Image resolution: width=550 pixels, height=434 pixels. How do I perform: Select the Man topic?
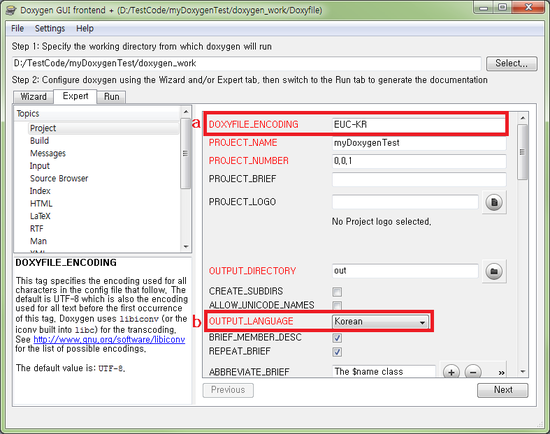tap(38, 241)
